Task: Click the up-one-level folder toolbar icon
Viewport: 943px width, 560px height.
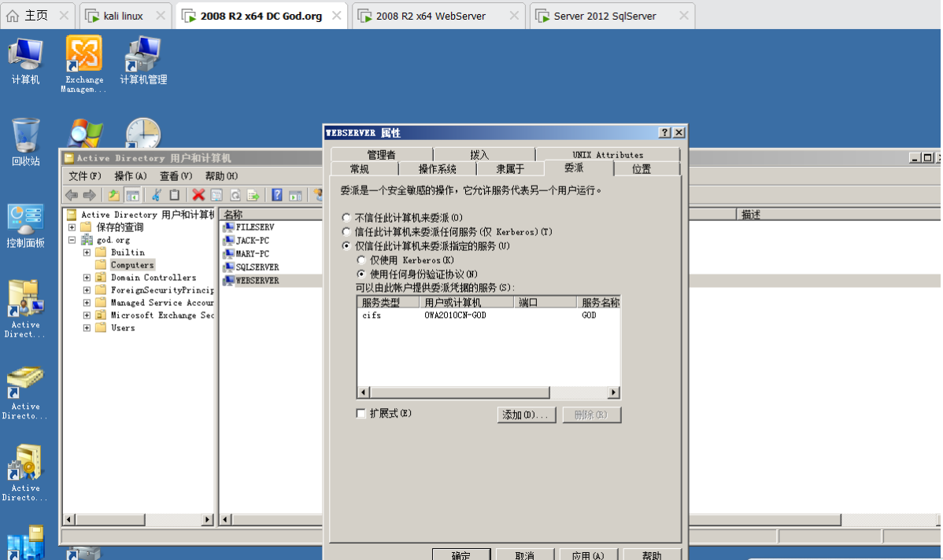Action: point(113,195)
